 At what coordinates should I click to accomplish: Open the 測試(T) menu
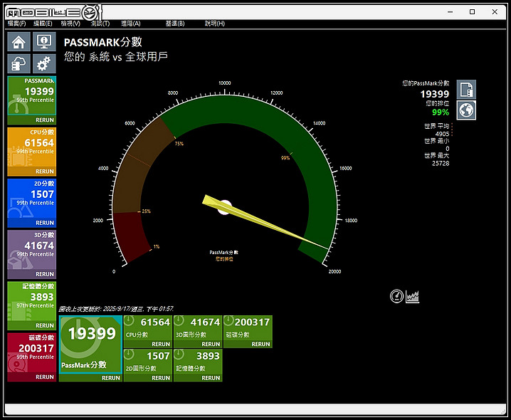101,23
